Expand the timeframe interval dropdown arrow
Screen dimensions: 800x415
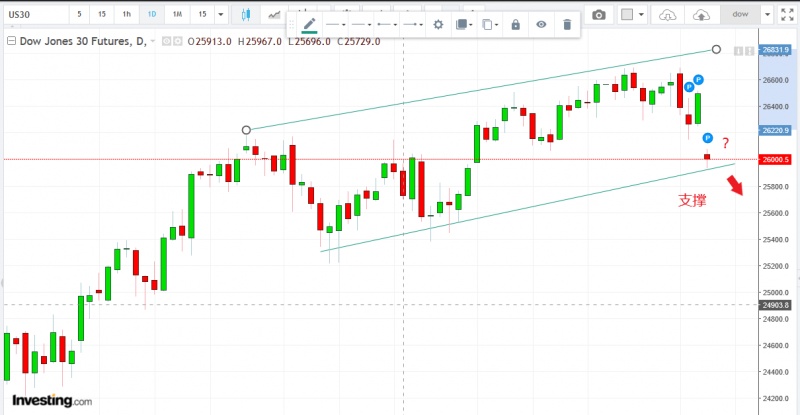[220, 15]
